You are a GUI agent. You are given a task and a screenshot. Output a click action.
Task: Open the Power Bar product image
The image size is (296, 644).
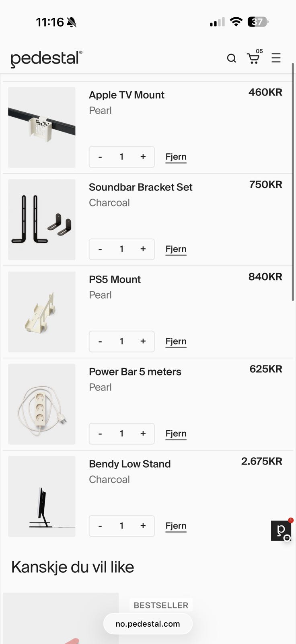[x=42, y=404]
